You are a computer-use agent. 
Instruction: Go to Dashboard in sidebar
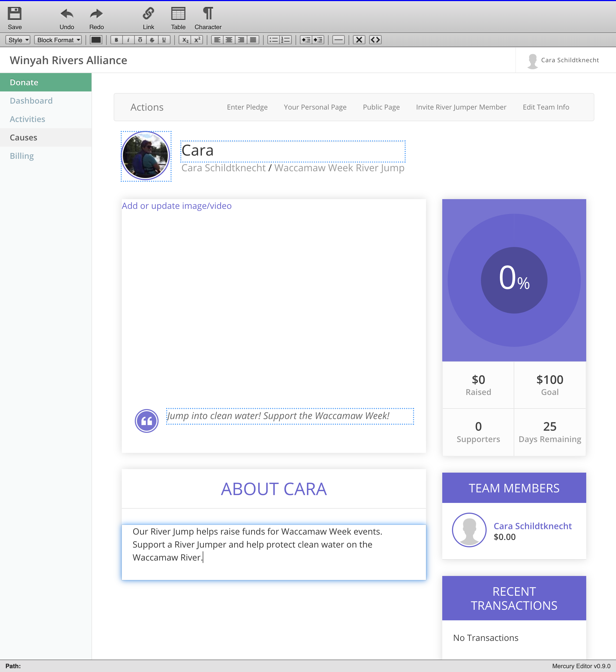(x=46, y=101)
